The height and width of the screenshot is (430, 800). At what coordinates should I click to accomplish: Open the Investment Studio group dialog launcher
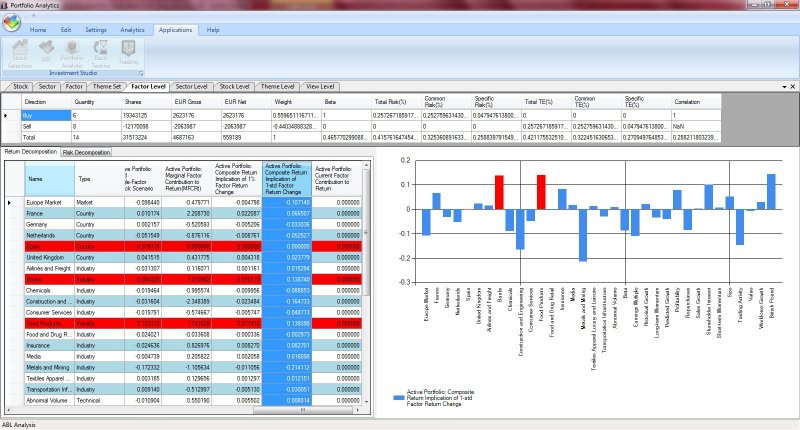[141, 73]
